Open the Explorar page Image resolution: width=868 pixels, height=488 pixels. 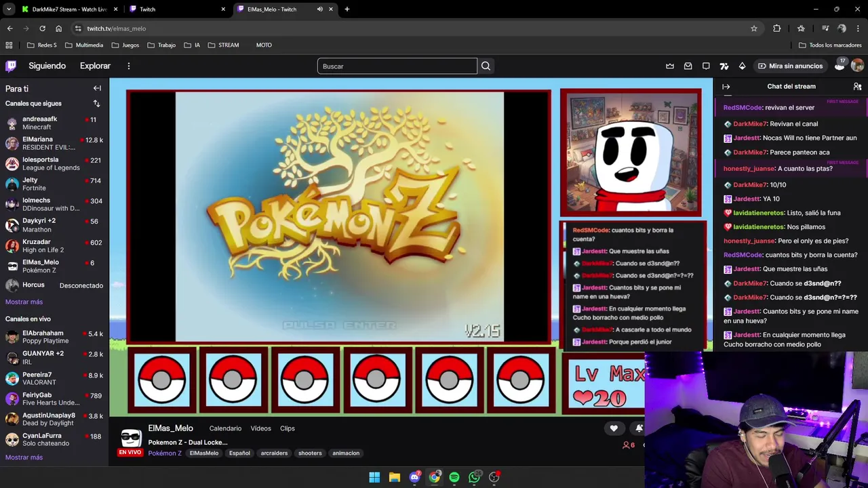click(x=95, y=66)
